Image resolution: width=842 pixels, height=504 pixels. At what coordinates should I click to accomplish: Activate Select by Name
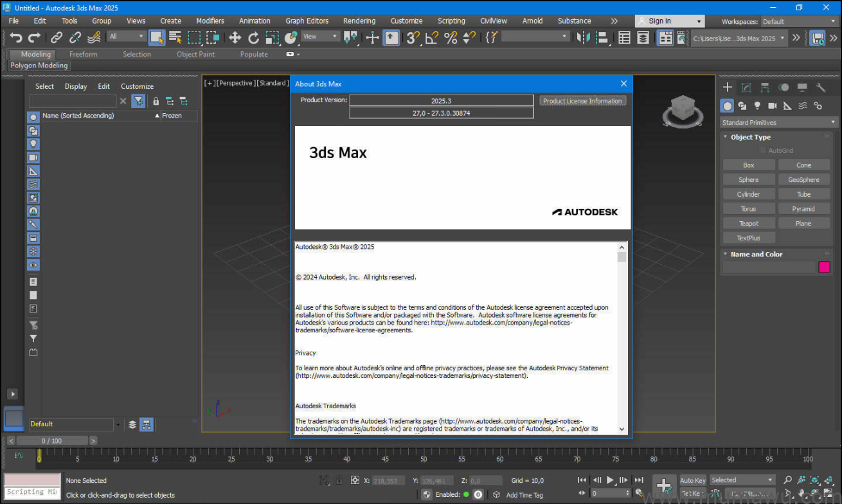pos(175,37)
